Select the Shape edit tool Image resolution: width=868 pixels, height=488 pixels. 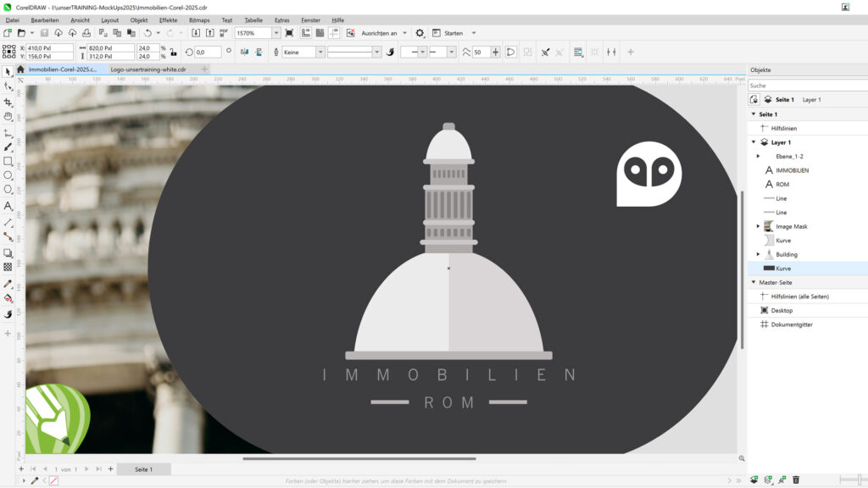click(x=8, y=86)
